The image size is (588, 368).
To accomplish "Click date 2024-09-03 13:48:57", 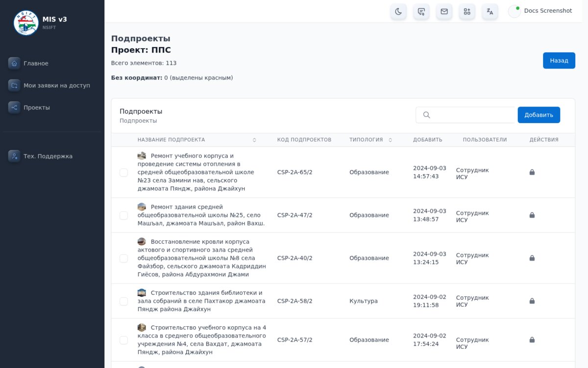I will (x=430, y=215).
